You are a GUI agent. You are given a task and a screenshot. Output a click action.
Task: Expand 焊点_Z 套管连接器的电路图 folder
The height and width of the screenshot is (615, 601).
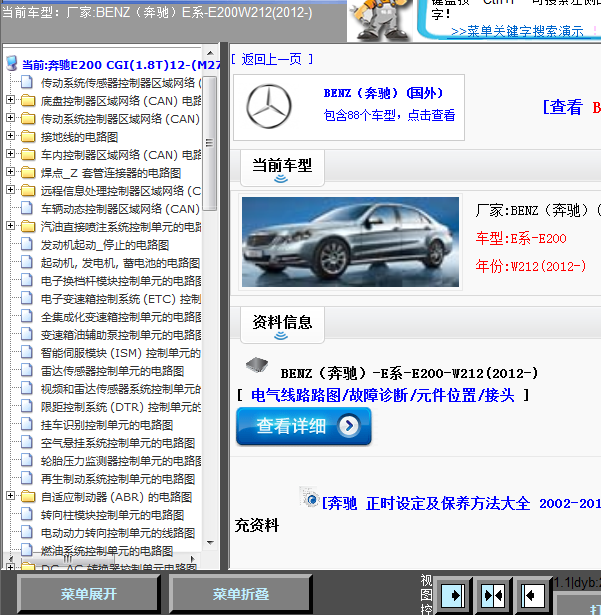pyautogui.click(x=11, y=172)
